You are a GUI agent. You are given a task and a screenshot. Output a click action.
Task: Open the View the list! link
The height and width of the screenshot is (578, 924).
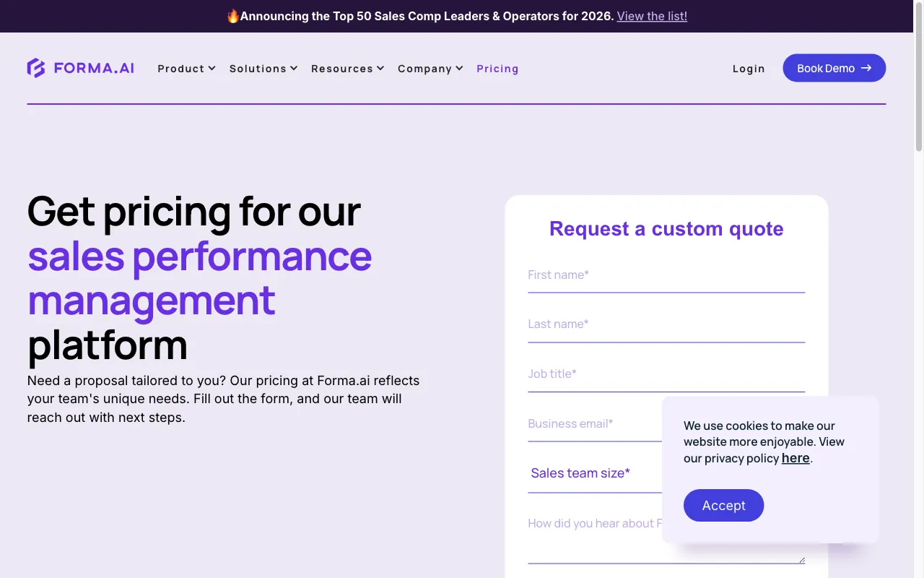tap(652, 16)
